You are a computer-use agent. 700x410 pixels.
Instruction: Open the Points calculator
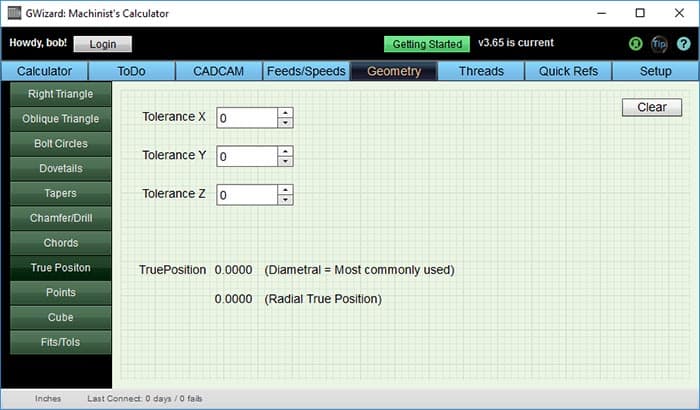pyautogui.click(x=61, y=293)
